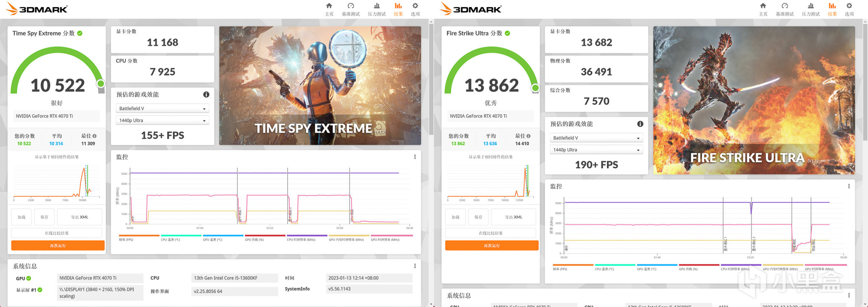The height and width of the screenshot is (307, 868).
Task: Open 压力测试 in Time Spy Extreme window
Action: click(x=377, y=9)
